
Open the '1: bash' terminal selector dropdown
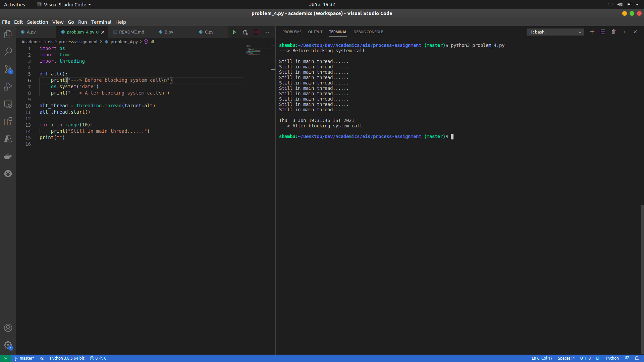pos(555,32)
